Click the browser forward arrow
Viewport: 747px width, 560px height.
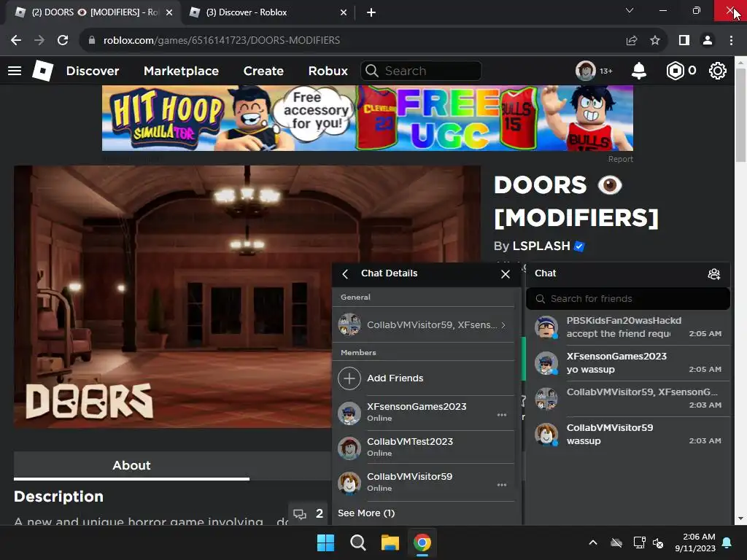(x=39, y=41)
